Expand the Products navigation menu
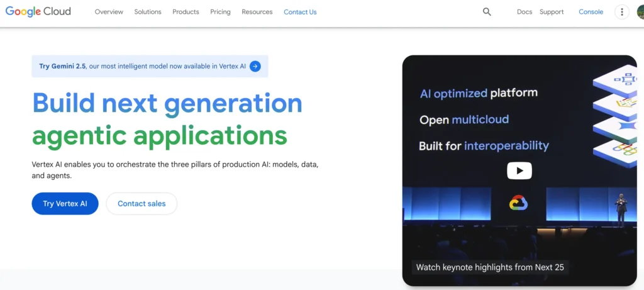 186,12
